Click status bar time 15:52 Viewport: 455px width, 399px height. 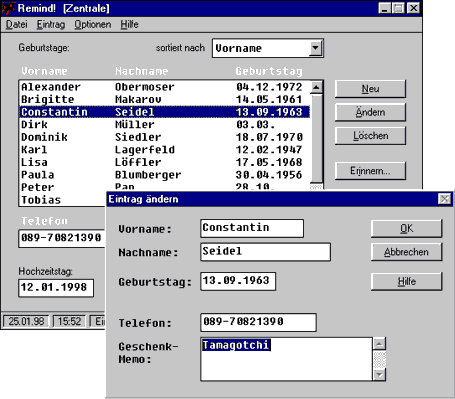pos(69,321)
